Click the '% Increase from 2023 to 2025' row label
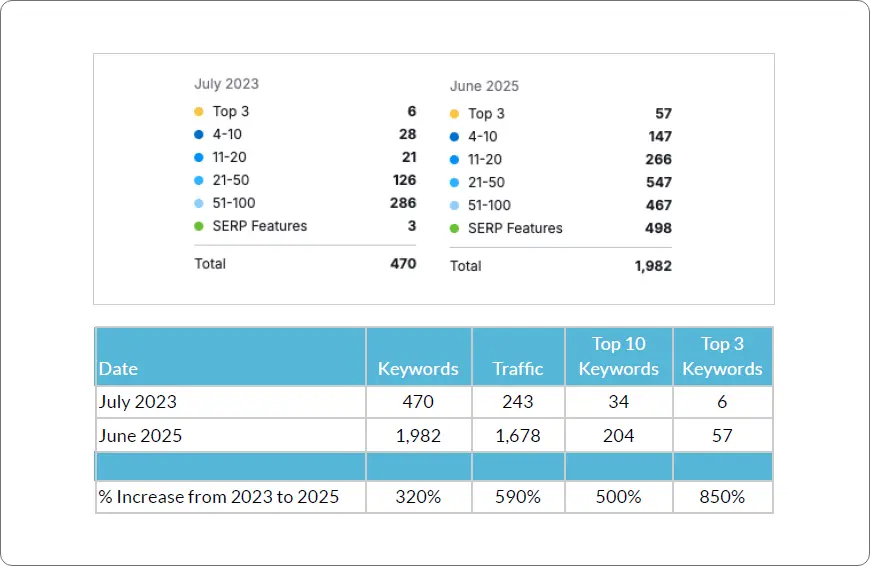This screenshot has width=870, height=566. (218, 497)
